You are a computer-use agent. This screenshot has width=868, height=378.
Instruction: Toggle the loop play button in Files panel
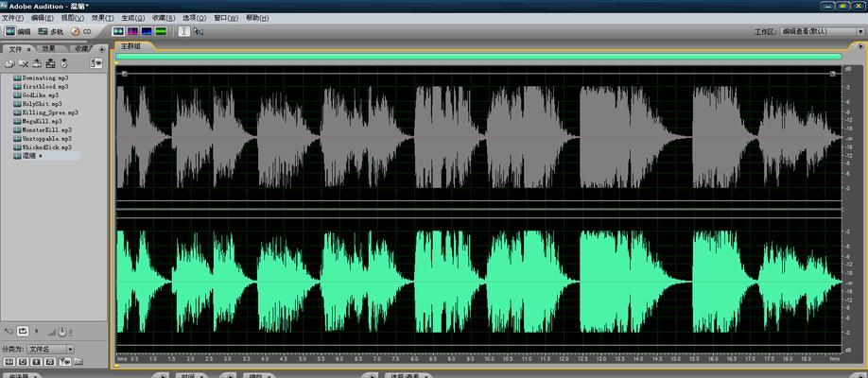click(x=23, y=331)
